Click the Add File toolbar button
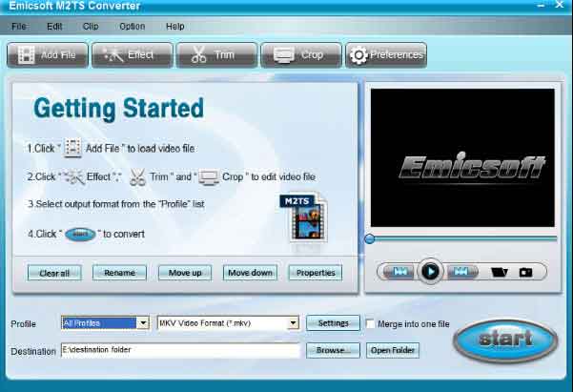The height and width of the screenshot is (392, 573). point(48,55)
